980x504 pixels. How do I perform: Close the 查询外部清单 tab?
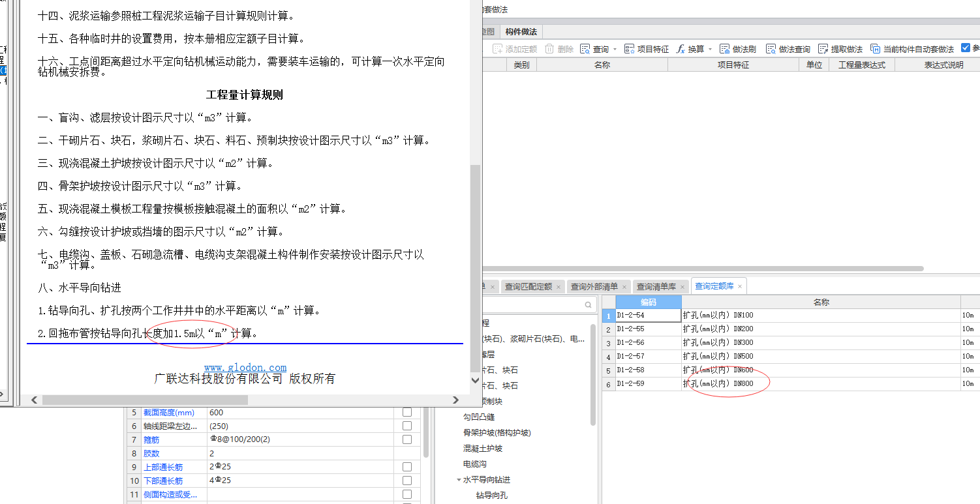click(624, 287)
